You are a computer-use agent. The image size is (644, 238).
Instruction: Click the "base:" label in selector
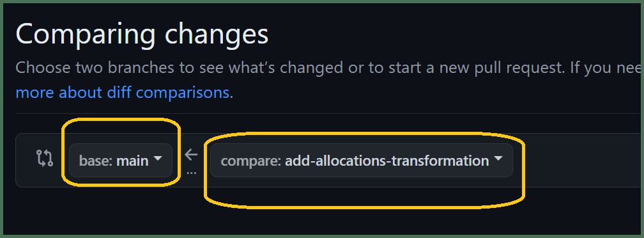click(x=96, y=161)
